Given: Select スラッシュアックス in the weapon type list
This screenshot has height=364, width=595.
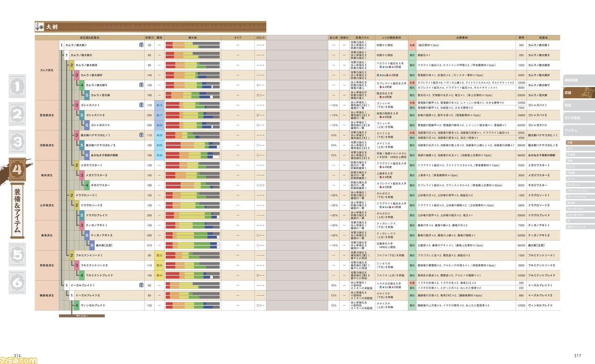Looking at the screenshot, I should pos(580,191).
